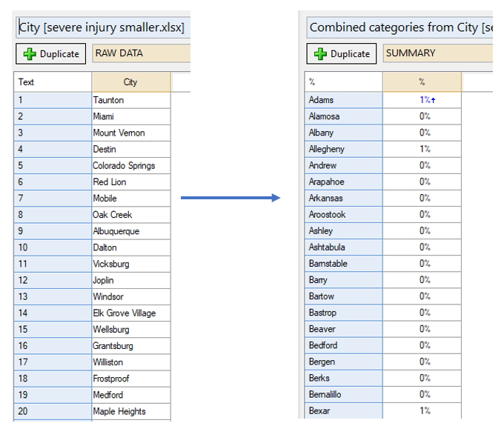
Task: Click row header number 10
Action: (x=53, y=247)
